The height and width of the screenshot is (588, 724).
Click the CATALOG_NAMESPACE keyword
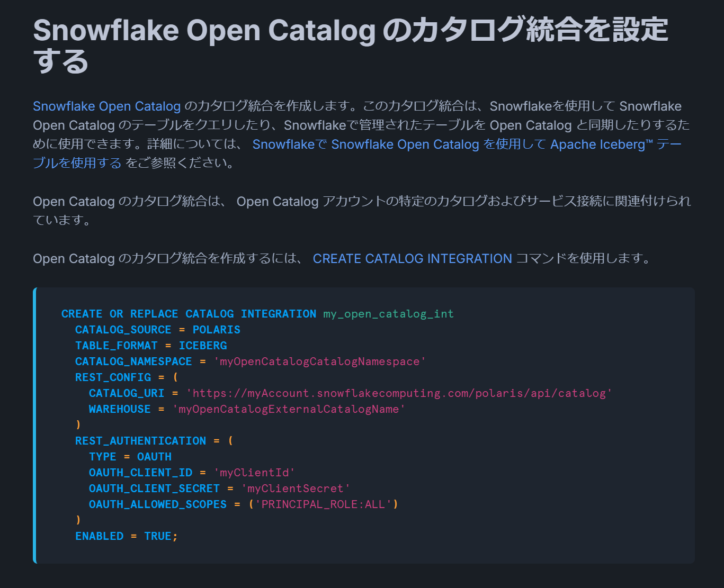pos(133,361)
